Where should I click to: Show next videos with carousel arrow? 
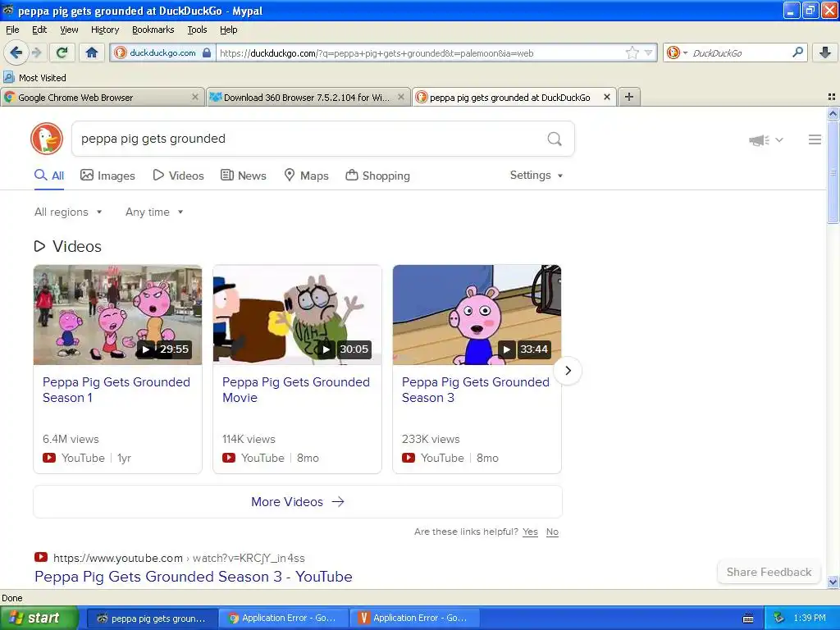[568, 371]
